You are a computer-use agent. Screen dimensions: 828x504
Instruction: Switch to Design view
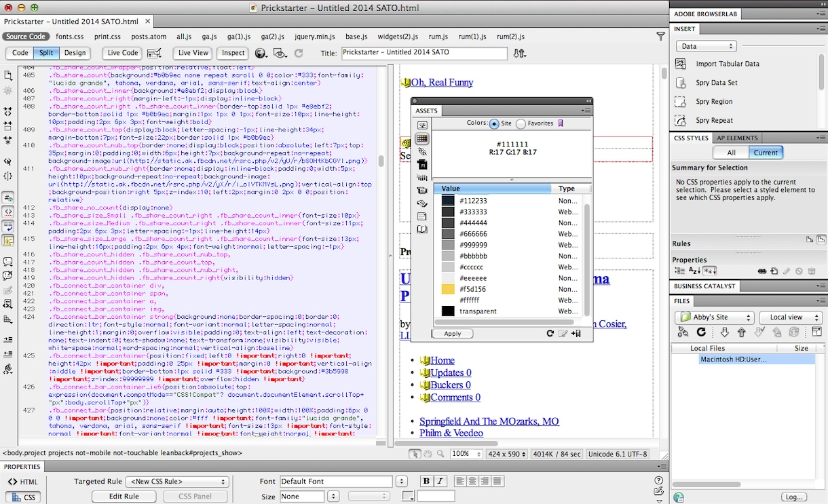(x=75, y=53)
